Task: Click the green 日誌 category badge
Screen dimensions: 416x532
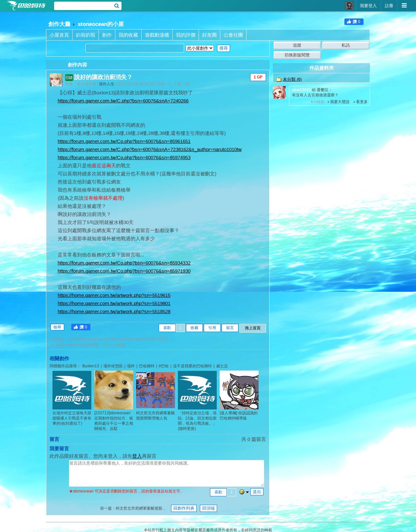Action: [69, 77]
